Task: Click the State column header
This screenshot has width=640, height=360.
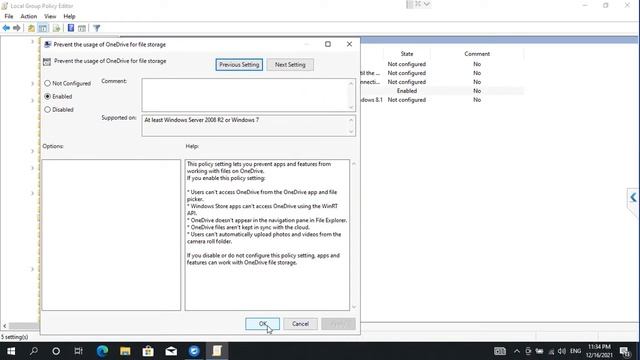Action: [x=407, y=54]
